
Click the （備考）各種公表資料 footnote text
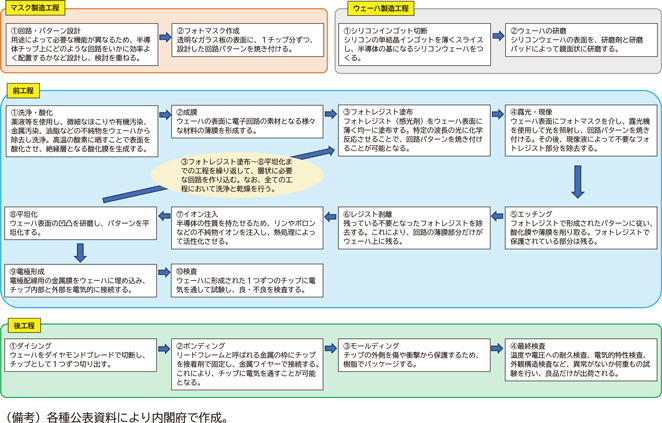[118, 417]
